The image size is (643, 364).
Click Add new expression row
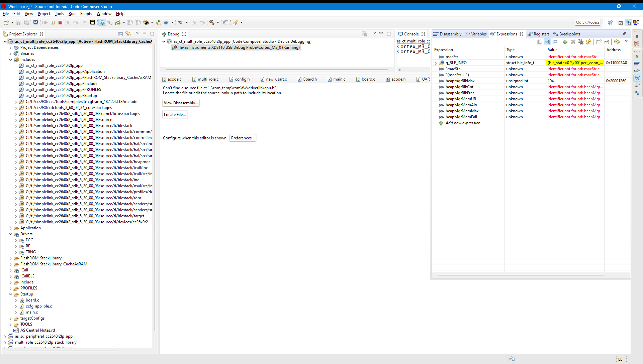point(463,123)
